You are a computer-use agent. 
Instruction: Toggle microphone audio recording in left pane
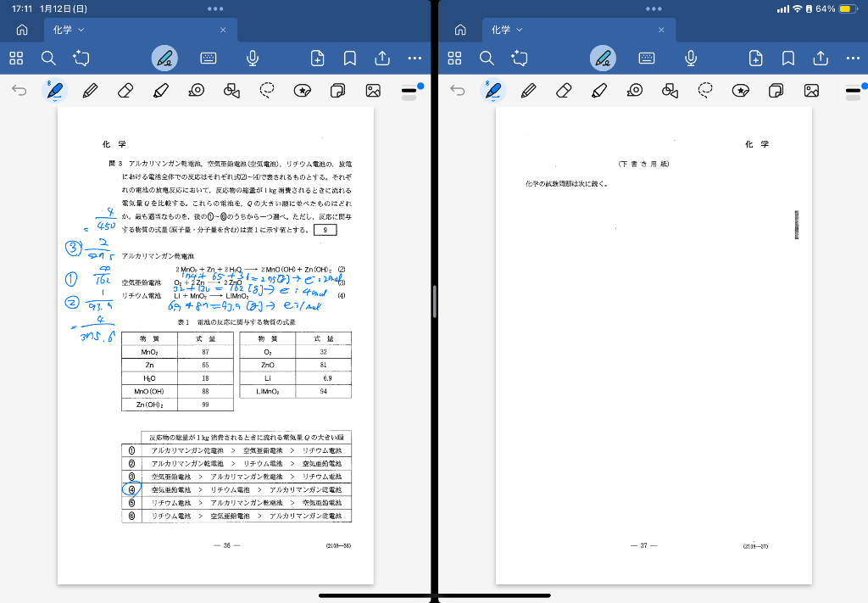[x=253, y=58]
